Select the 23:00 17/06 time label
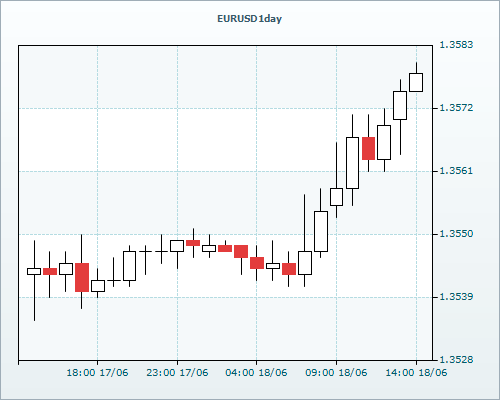This screenshot has width=500, height=400. 177,373
